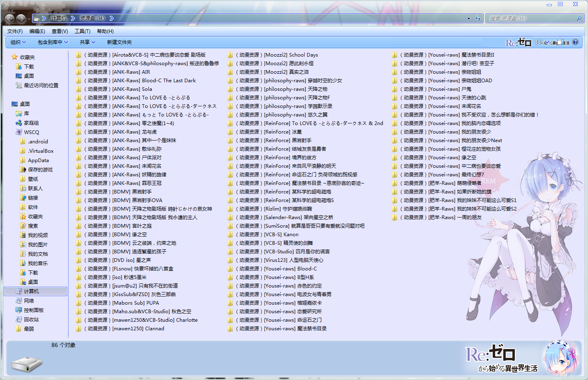Click the 资源盘 (H:) segment in address bar
Viewport: 588px width, 380px height.
[92, 18]
